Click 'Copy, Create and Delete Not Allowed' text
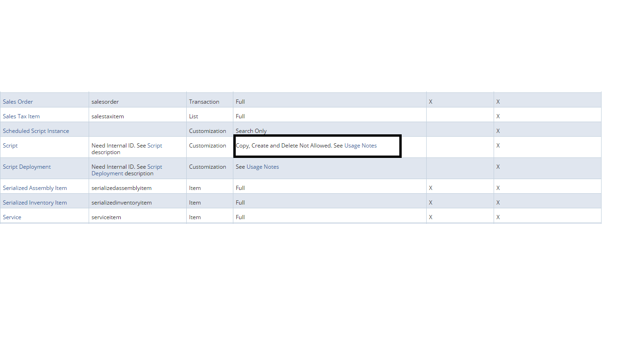This screenshot has height=362, width=644. [x=284, y=146]
